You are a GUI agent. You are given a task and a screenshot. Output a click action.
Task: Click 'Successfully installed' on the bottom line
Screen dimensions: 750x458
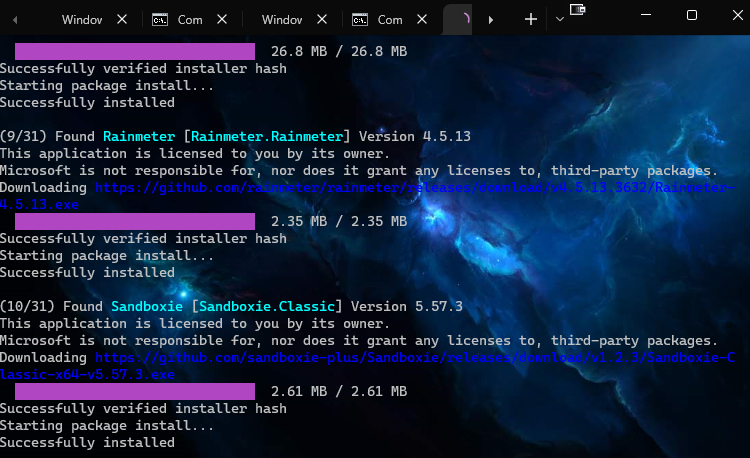[87, 443]
